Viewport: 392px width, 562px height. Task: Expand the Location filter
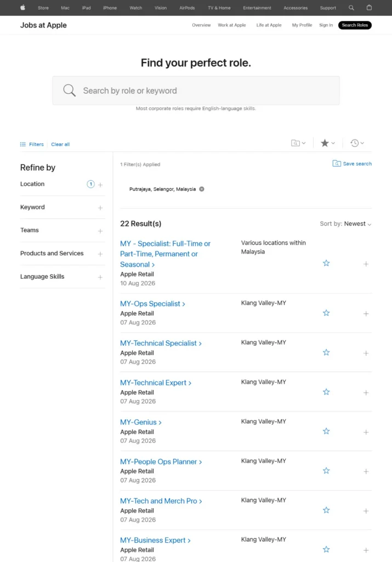(x=100, y=184)
